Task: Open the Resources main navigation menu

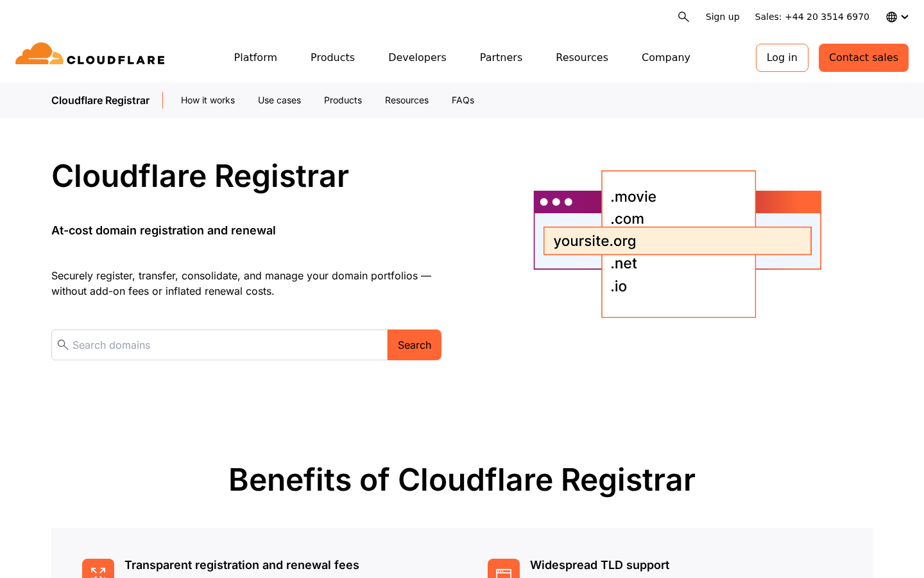Action: click(582, 57)
